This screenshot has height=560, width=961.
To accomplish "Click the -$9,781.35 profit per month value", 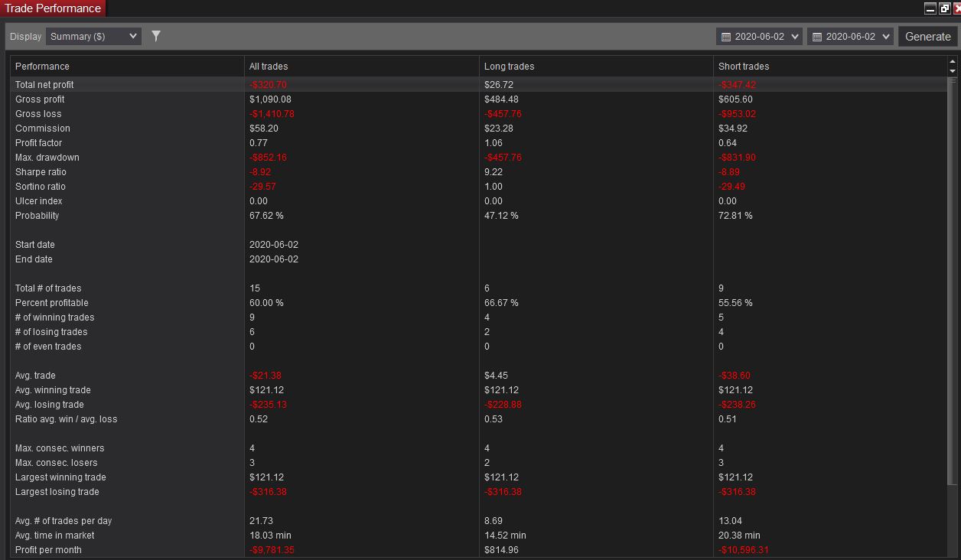I will [x=272, y=550].
